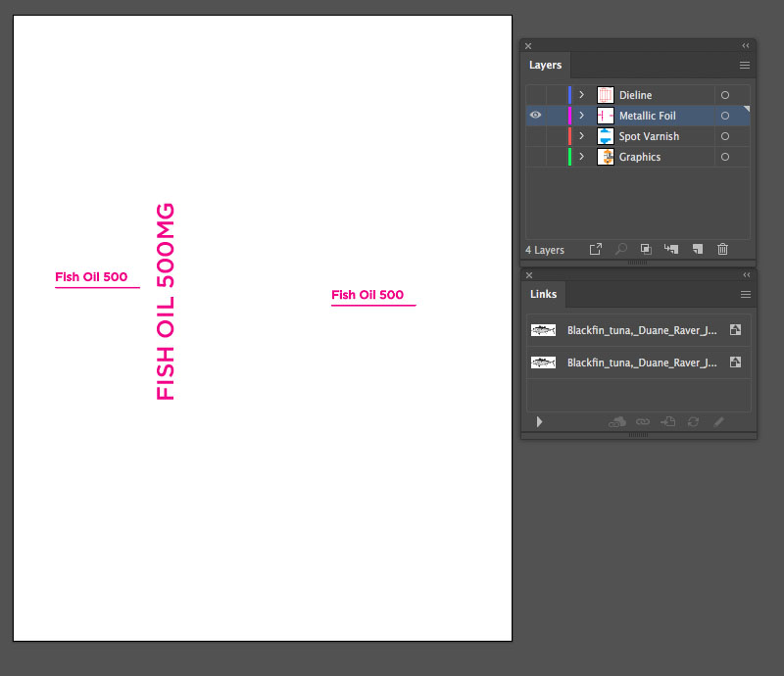Viewport: 784px width, 676px height.
Task: Click the Edit Original pencil icon
Action: tap(718, 421)
